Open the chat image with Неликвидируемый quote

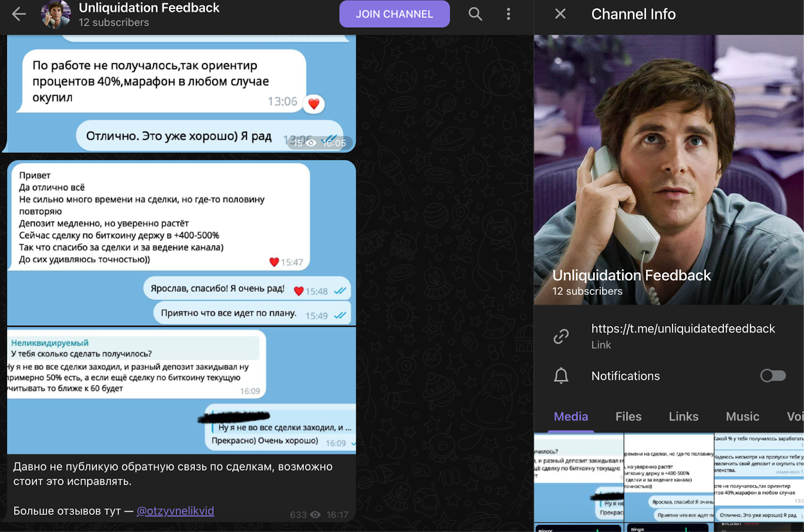pyautogui.click(x=181, y=390)
